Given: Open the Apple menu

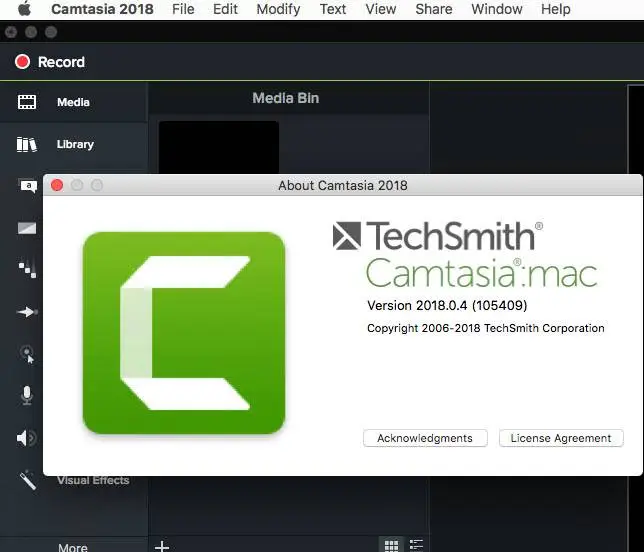Looking at the screenshot, I should 25,9.
